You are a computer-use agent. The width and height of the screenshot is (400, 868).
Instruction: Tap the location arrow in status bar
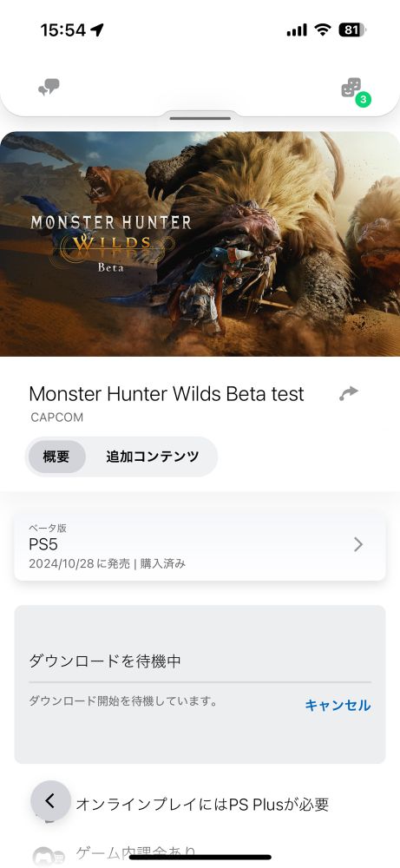pyautogui.click(x=97, y=30)
